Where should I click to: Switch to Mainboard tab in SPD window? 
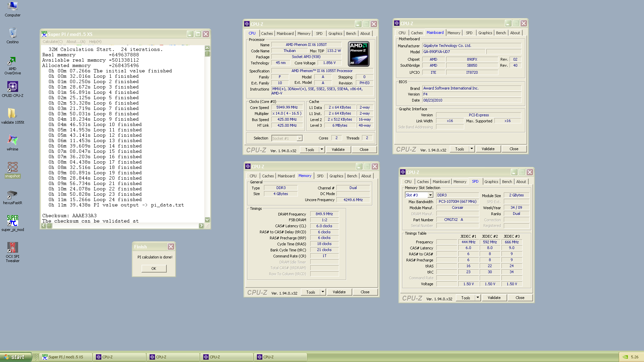(x=441, y=182)
